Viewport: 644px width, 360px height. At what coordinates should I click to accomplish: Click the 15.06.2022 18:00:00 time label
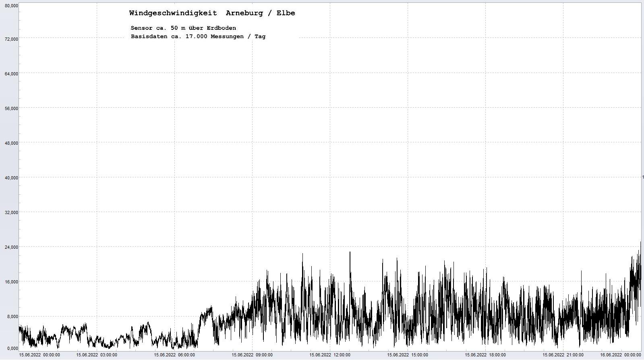tap(485, 355)
